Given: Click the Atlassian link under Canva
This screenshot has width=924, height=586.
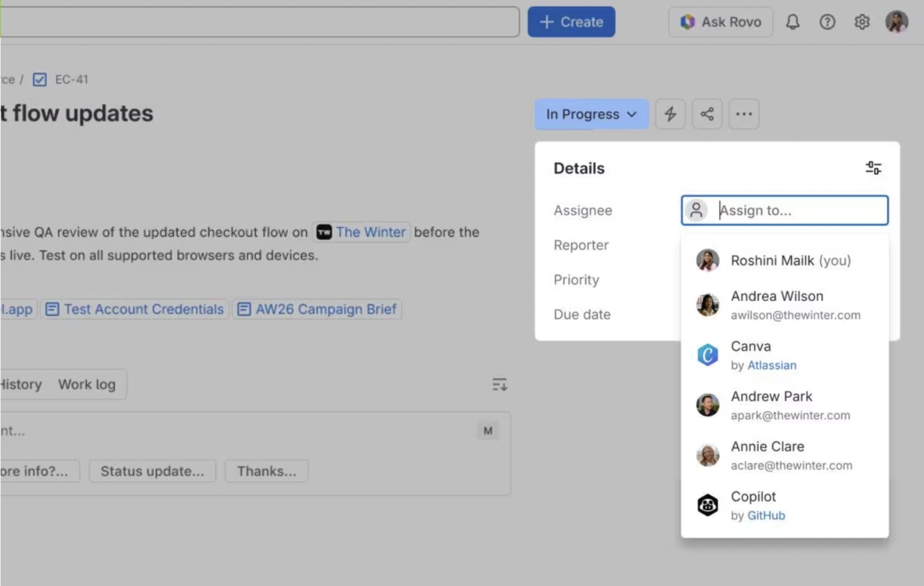Looking at the screenshot, I should click(772, 366).
